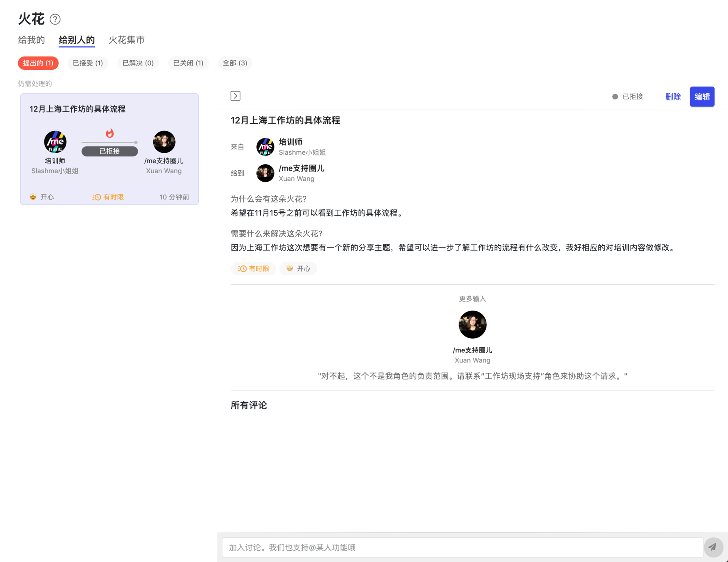Click the 已拒接 status indicator in header
Image resolution: width=728 pixels, height=562 pixels.
coord(628,97)
